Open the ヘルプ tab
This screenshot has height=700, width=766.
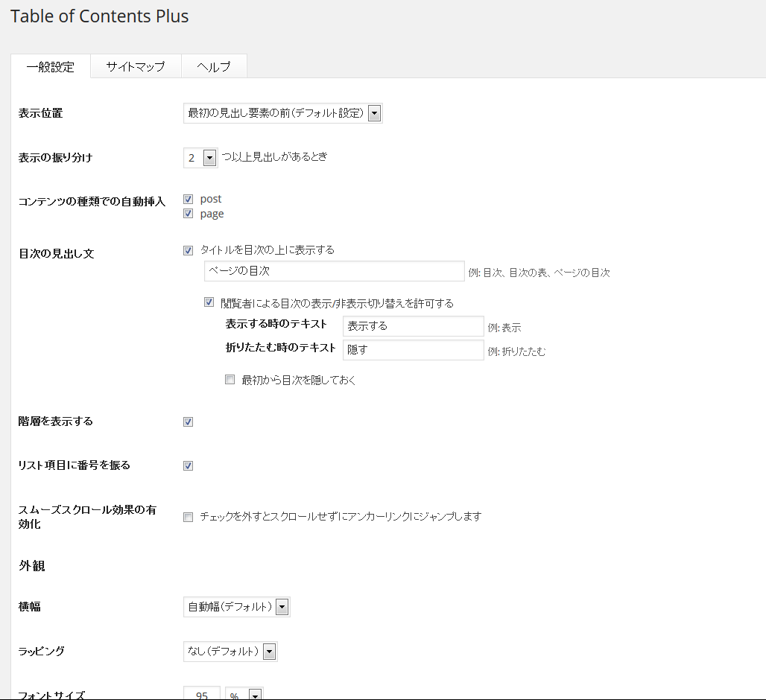coord(214,66)
